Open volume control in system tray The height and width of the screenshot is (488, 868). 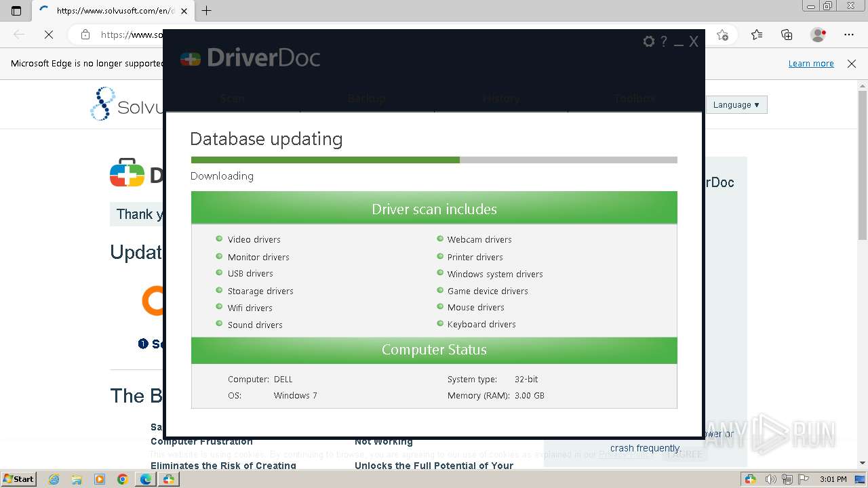(x=770, y=479)
